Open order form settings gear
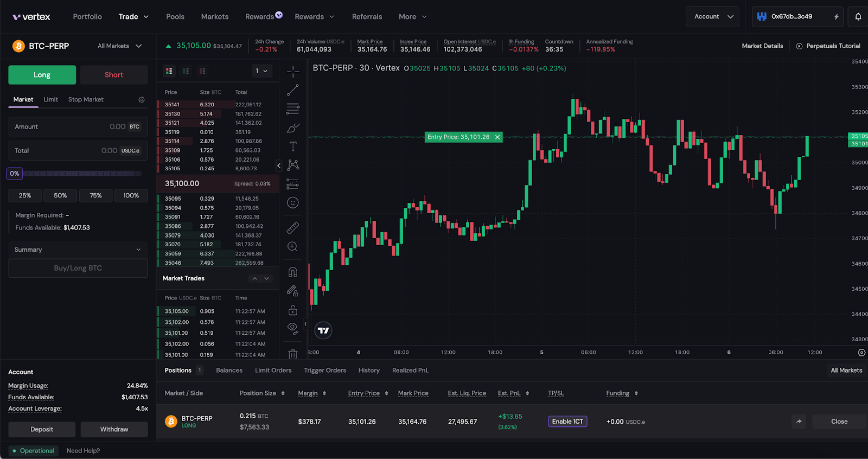Viewport: 868px width, 459px height. point(142,100)
